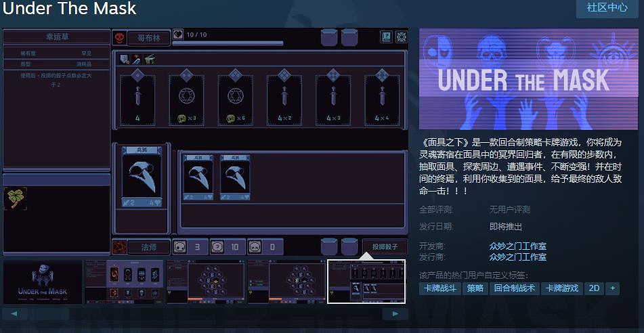644x333 pixels.
Task: Click the heart health icon beside 10 / 10
Action: click(178, 35)
